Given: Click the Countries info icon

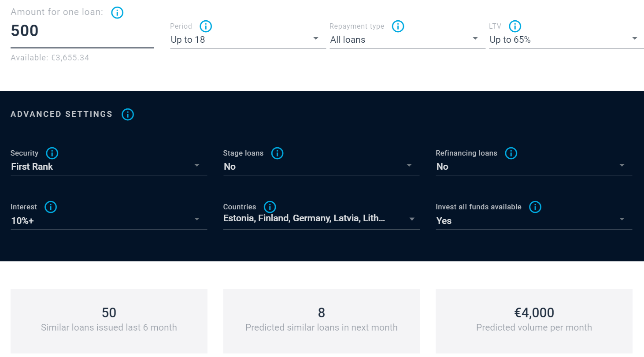Looking at the screenshot, I should click(269, 207).
